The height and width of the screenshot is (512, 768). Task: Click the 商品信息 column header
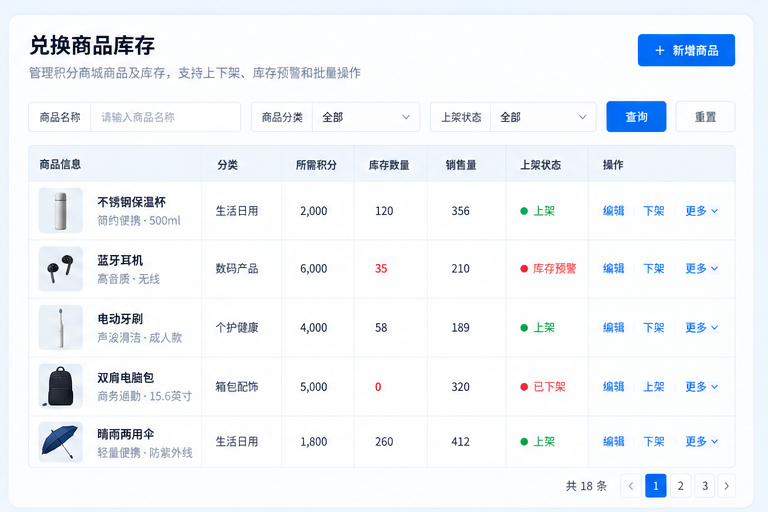(x=60, y=164)
